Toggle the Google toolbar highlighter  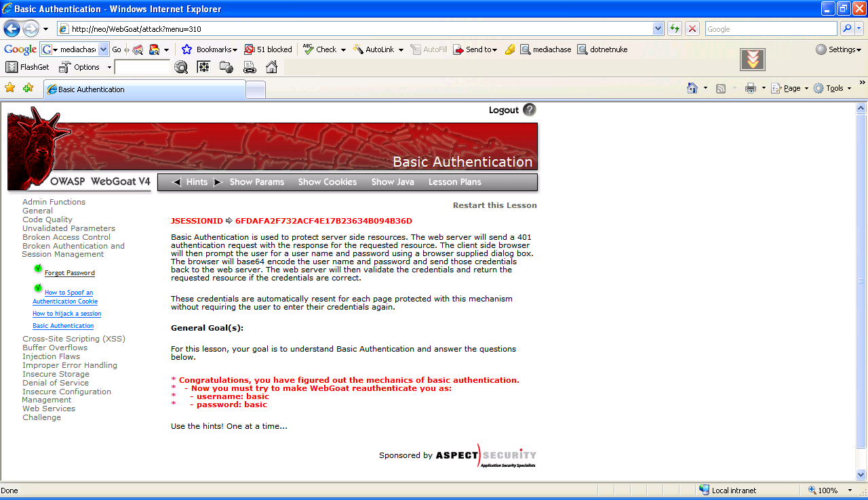[510, 49]
